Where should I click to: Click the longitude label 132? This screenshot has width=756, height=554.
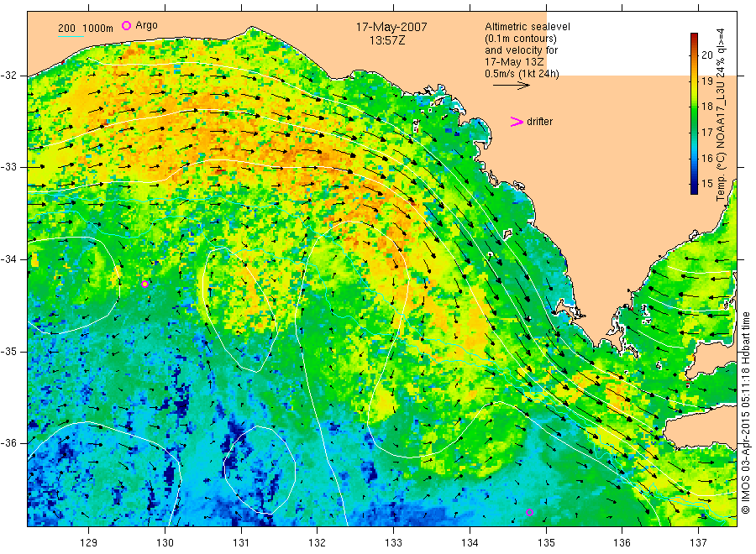tap(318, 543)
